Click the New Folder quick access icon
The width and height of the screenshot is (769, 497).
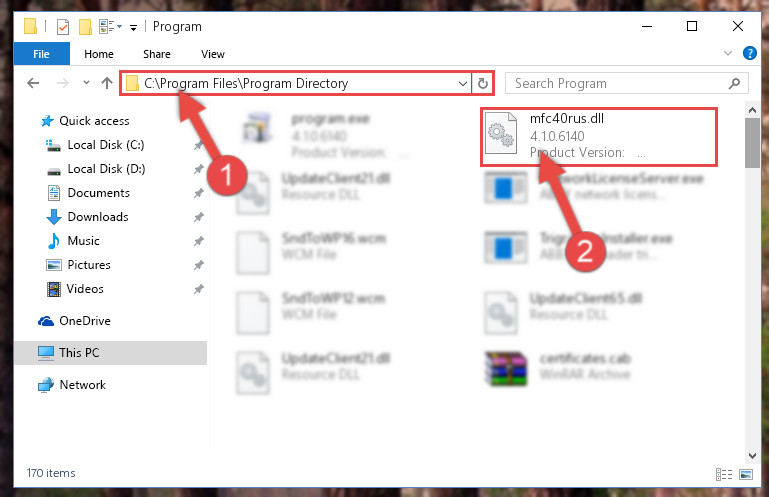[x=85, y=26]
